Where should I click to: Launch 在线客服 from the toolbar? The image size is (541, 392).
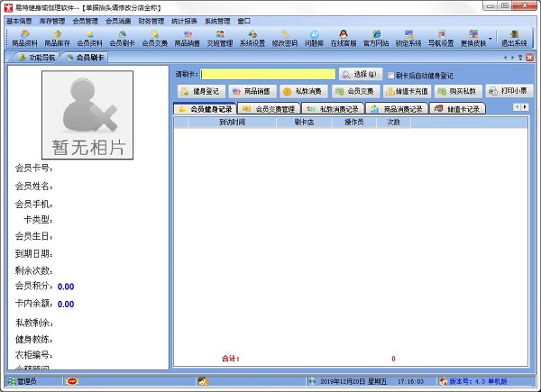[x=346, y=38]
